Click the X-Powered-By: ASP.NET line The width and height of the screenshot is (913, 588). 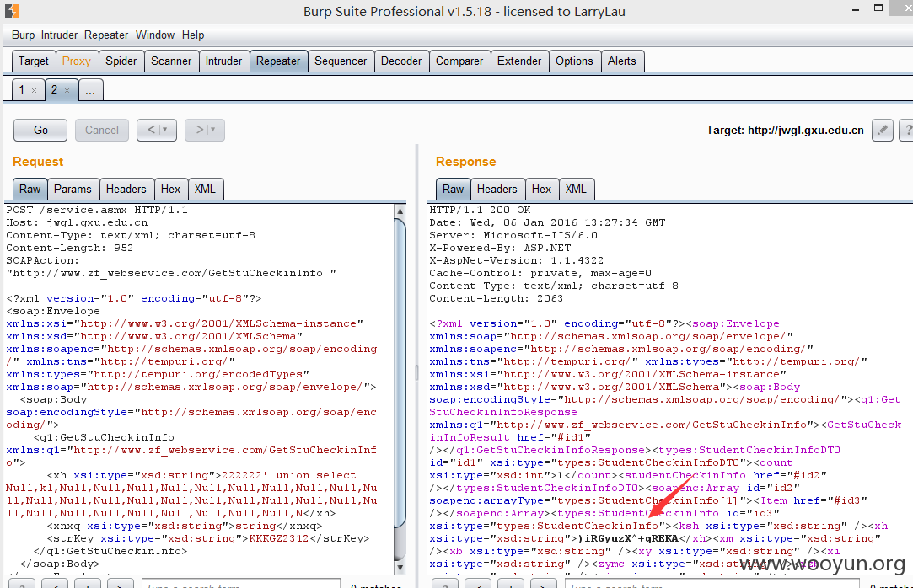tap(500, 248)
